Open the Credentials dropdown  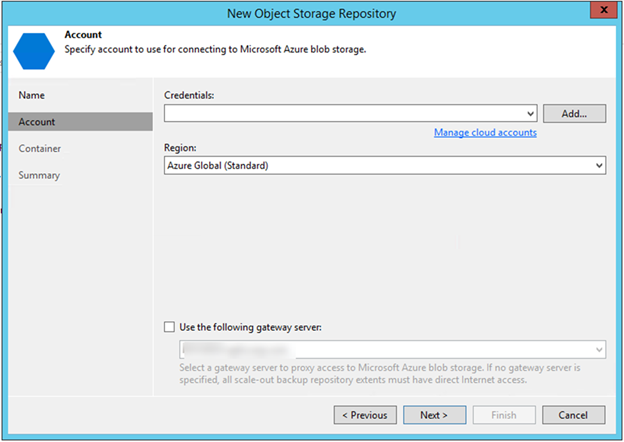(351, 113)
